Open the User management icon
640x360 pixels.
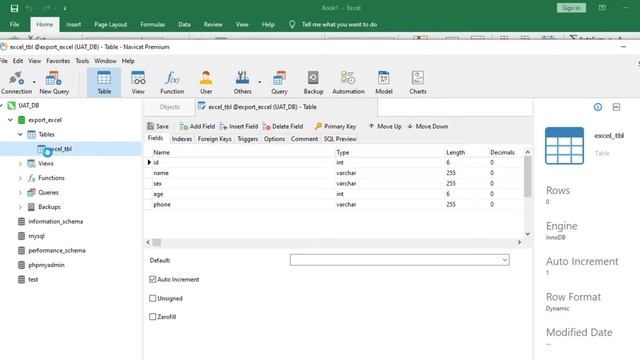(x=206, y=82)
